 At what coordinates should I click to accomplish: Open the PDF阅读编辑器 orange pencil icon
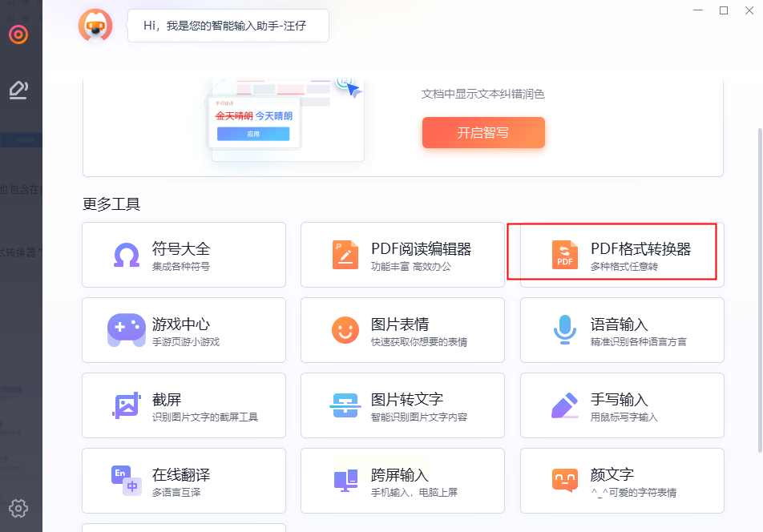pyautogui.click(x=345, y=255)
